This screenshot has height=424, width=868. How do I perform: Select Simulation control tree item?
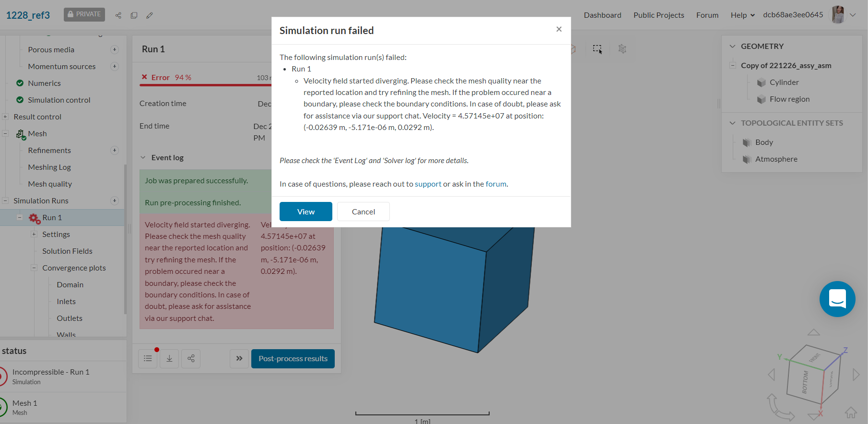pos(59,100)
